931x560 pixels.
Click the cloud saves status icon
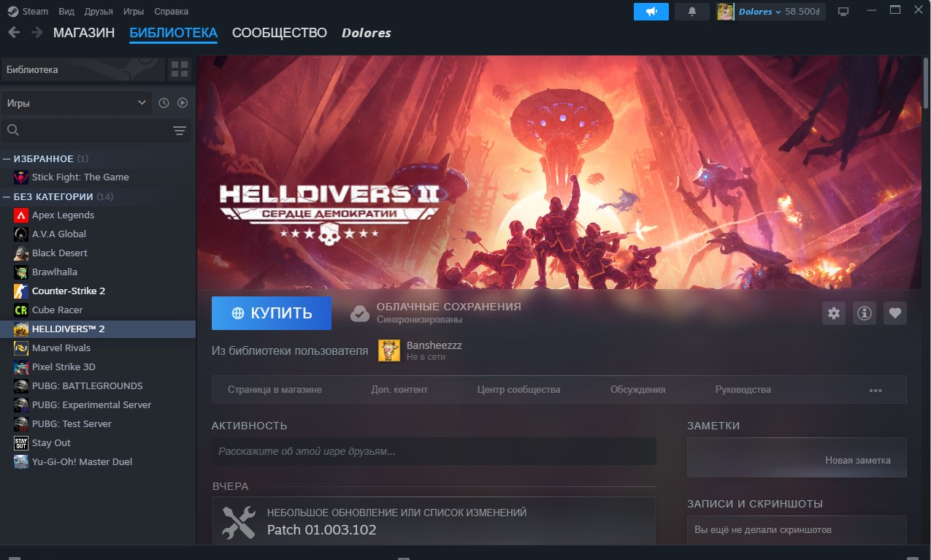pos(360,313)
